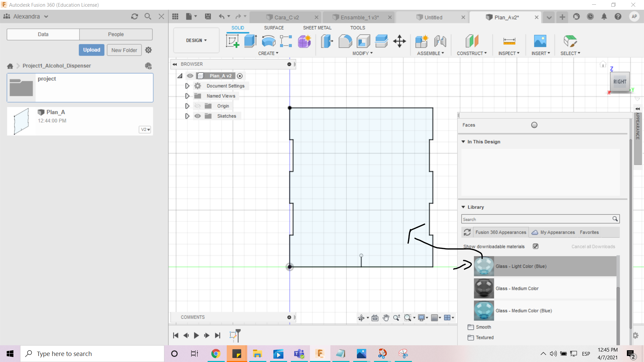Image resolution: width=644 pixels, height=362 pixels.
Task: Select the Fillet tool in Modify
Action: 345,41
